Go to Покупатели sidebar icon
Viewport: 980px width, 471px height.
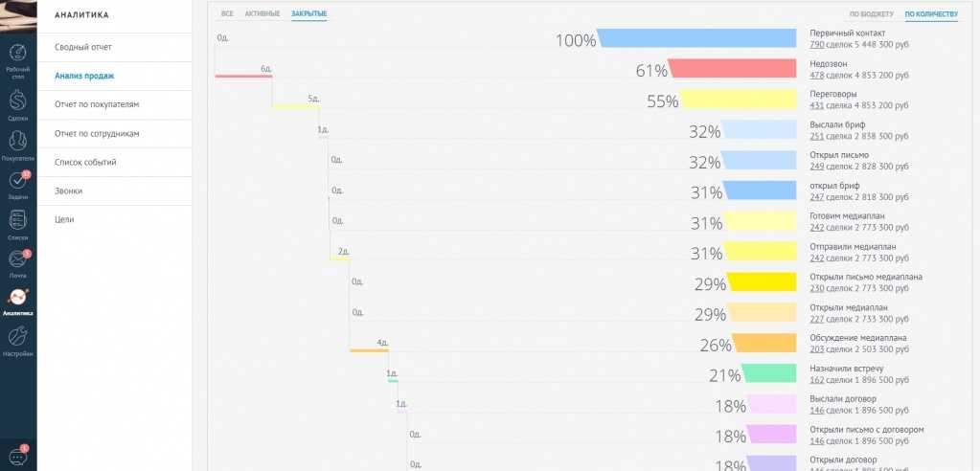point(17,140)
